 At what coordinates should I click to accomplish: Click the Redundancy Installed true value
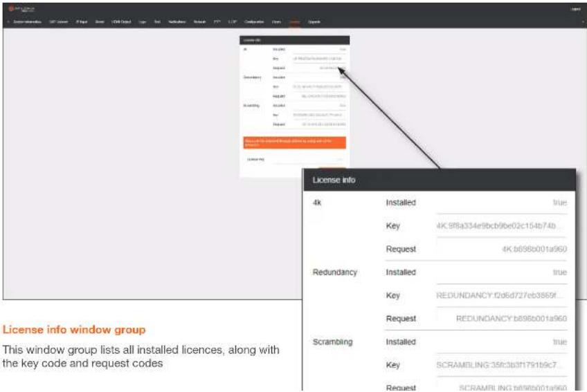coord(560,272)
